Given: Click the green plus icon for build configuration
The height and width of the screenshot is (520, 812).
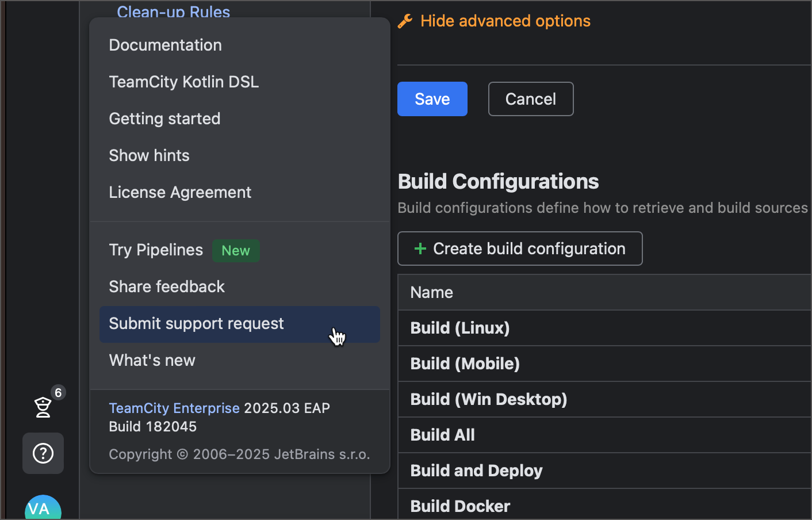Looking at the screenshot, I should tap(420, 248).
